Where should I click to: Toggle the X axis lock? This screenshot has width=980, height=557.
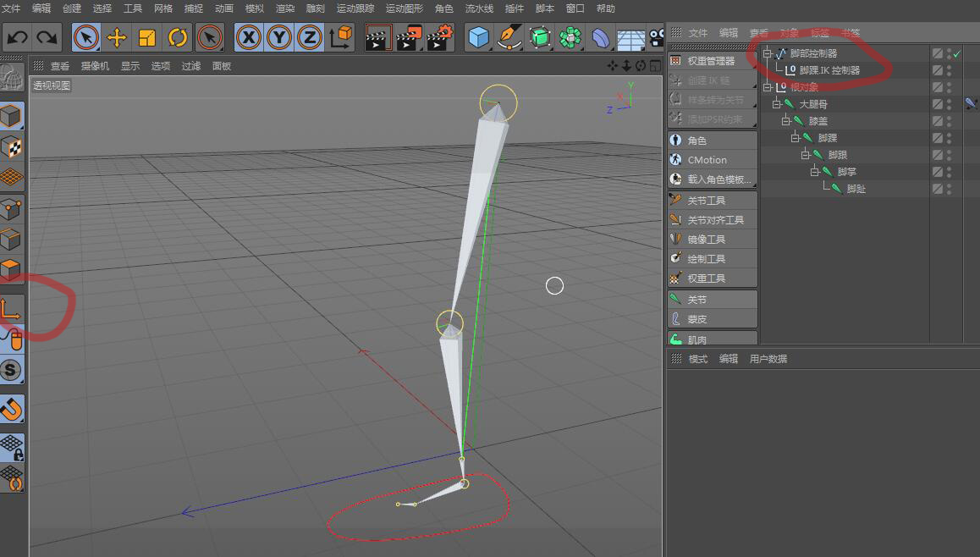coord(249,37)
